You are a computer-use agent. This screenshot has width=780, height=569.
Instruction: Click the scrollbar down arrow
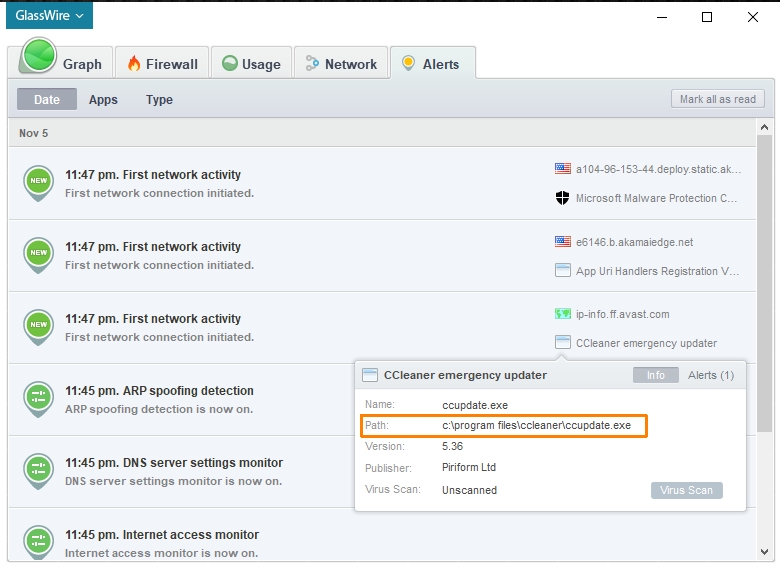[x=764, y=551]
